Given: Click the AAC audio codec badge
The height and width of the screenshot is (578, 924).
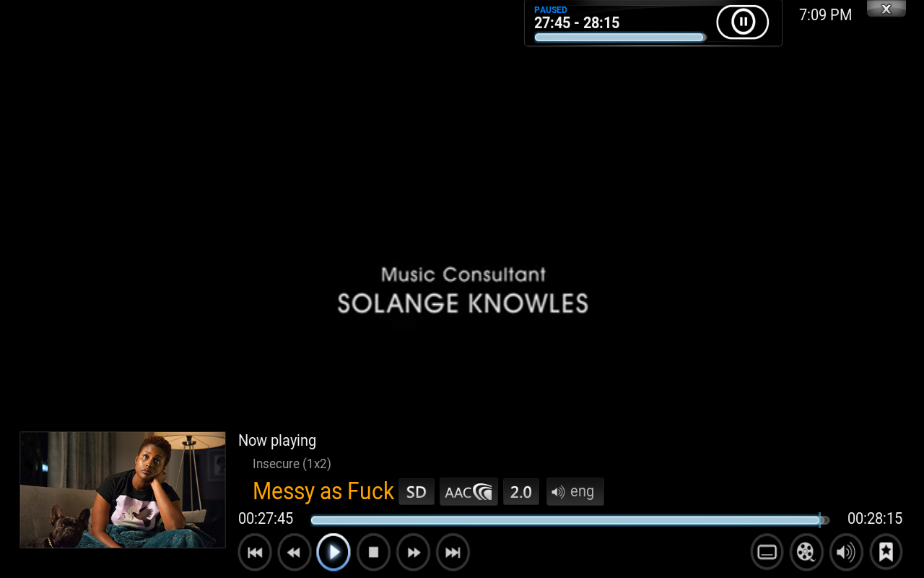Looking at the screenshot, I should pos(468,492).
